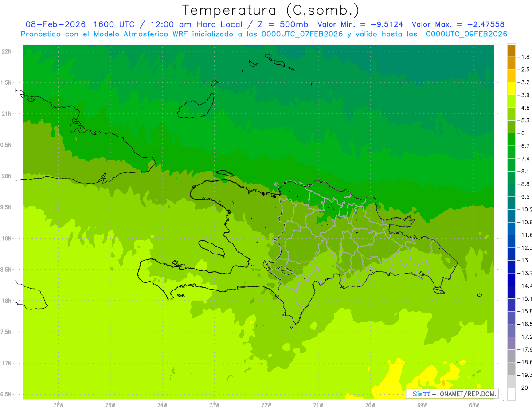Pick the gray swatch between -18.6 and -19.3

[511, 368]
